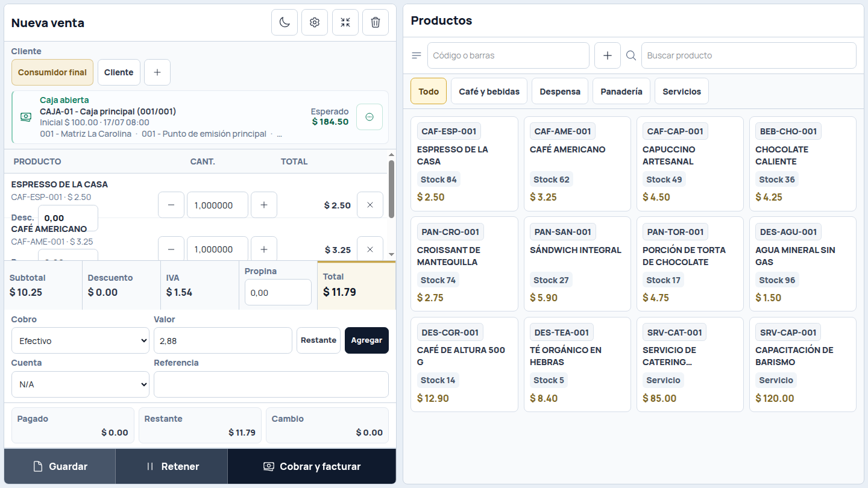Image resolution: width=868 pixels, height=488 pixels.
Task: Focus the Buscar producto search field
Action: click(x=749, y=55)
